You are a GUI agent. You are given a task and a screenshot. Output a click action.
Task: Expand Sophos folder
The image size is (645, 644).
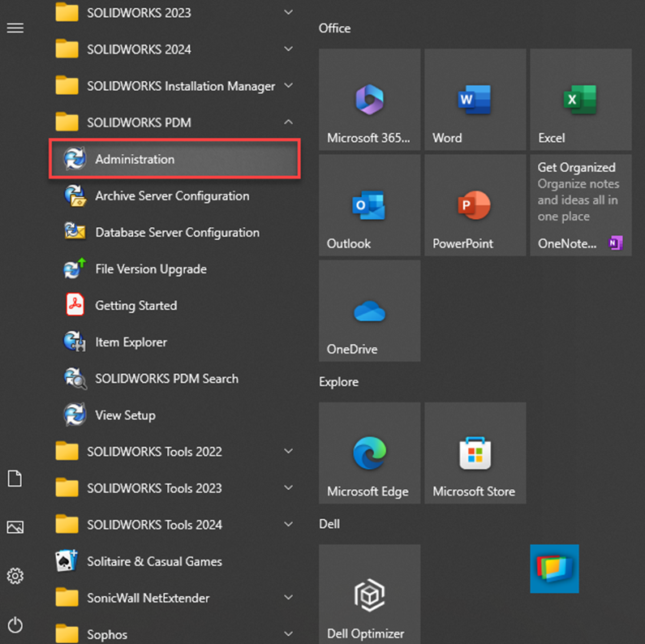[174, 633]
